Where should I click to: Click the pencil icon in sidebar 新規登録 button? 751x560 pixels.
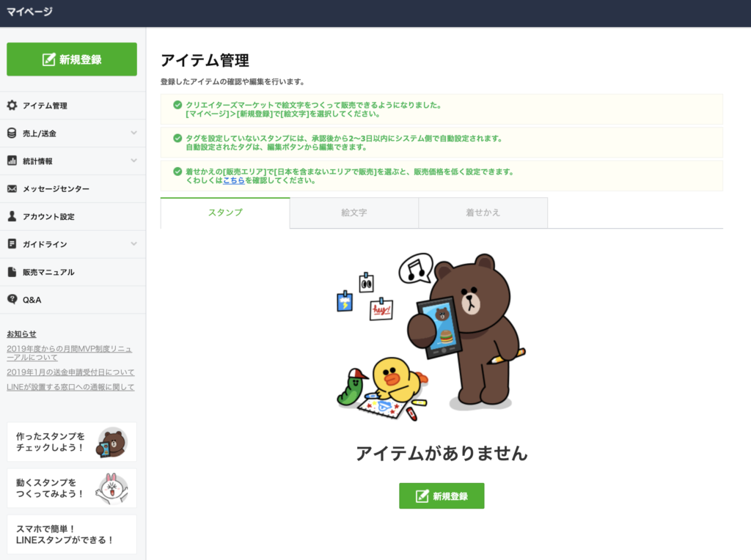tap(48, 59)
